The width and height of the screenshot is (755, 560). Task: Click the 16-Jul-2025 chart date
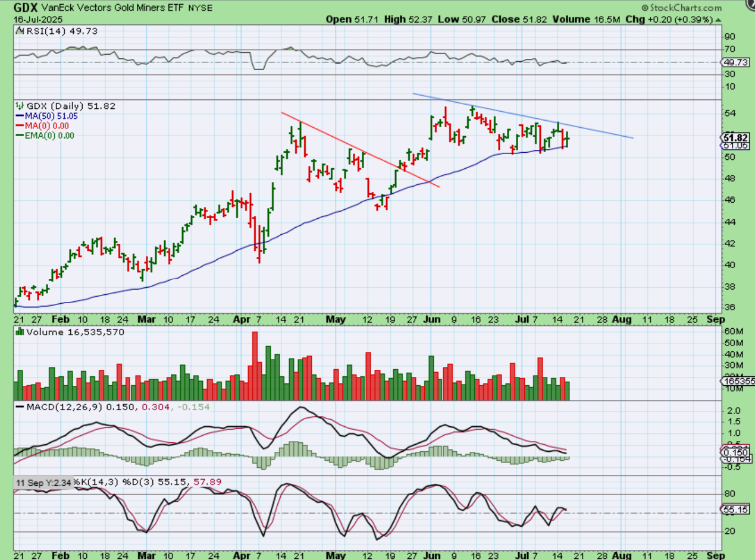37,20
